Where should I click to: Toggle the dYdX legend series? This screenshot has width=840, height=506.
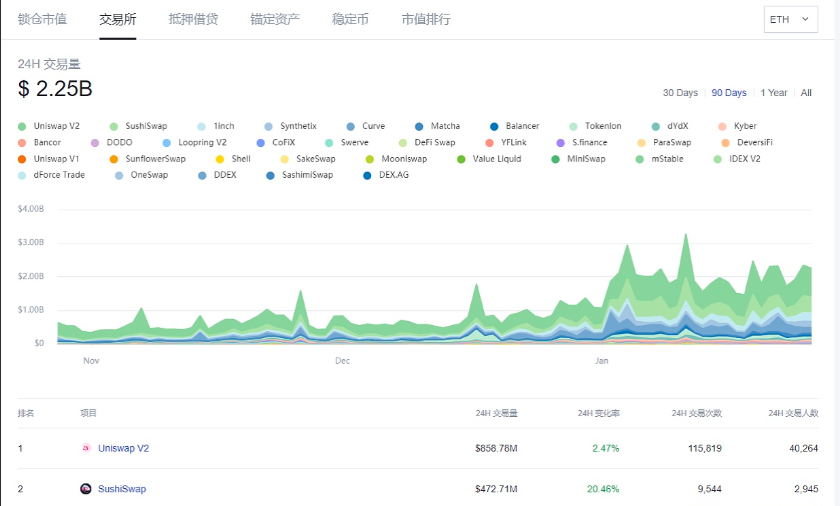[670, 126]
